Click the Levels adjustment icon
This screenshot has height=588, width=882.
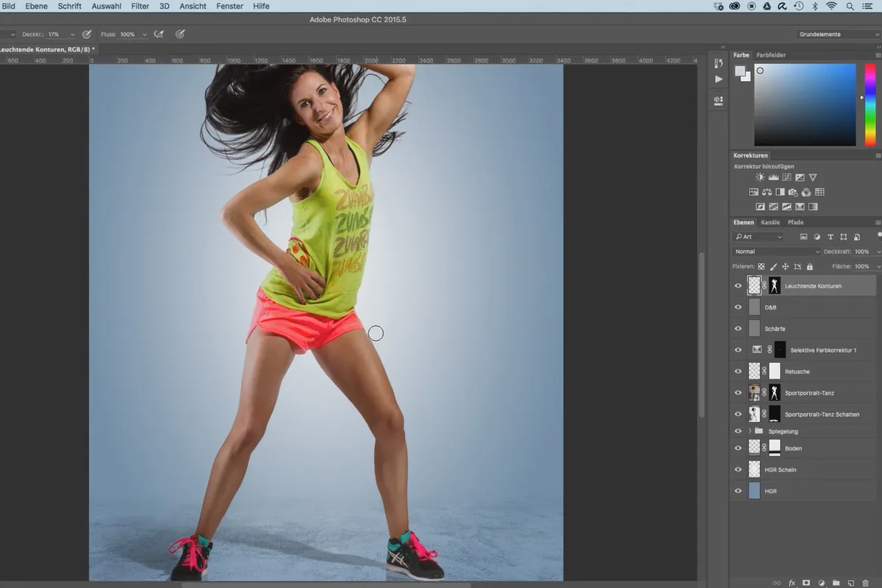click(773, 177)
